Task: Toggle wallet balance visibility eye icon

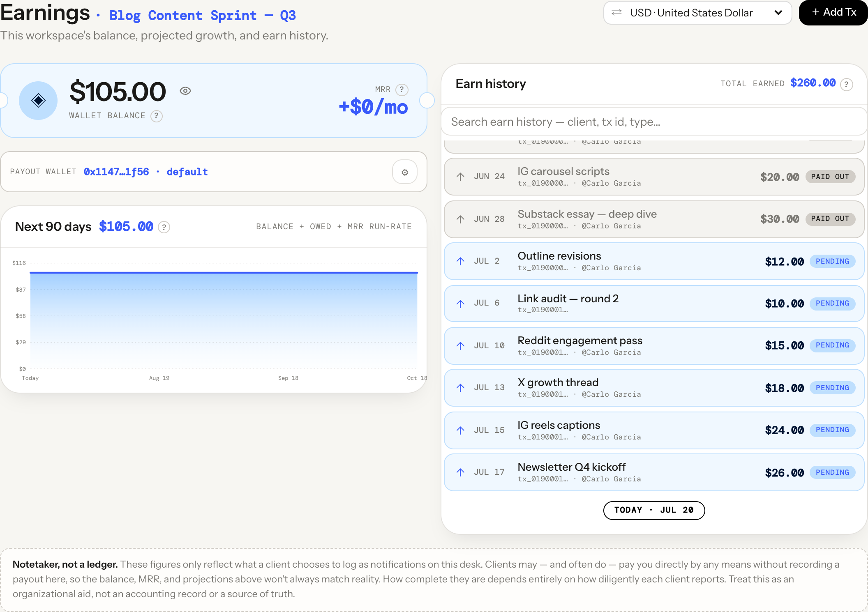Action: point(185,91)
